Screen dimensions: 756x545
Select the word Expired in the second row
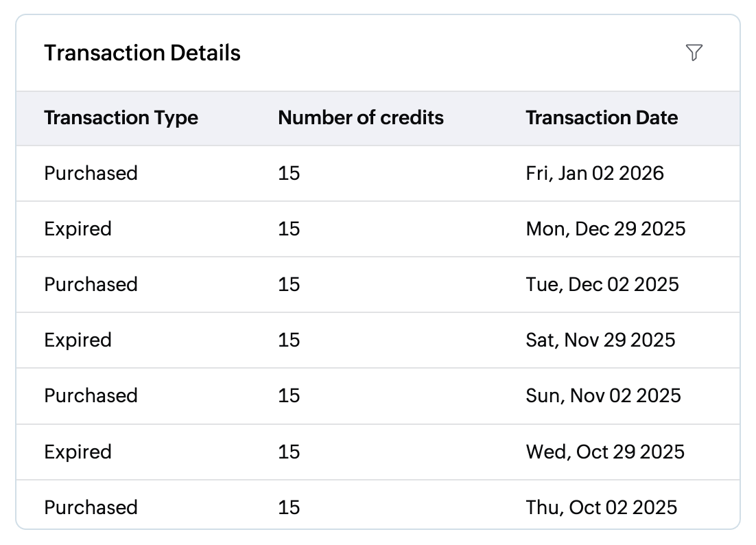78,229
